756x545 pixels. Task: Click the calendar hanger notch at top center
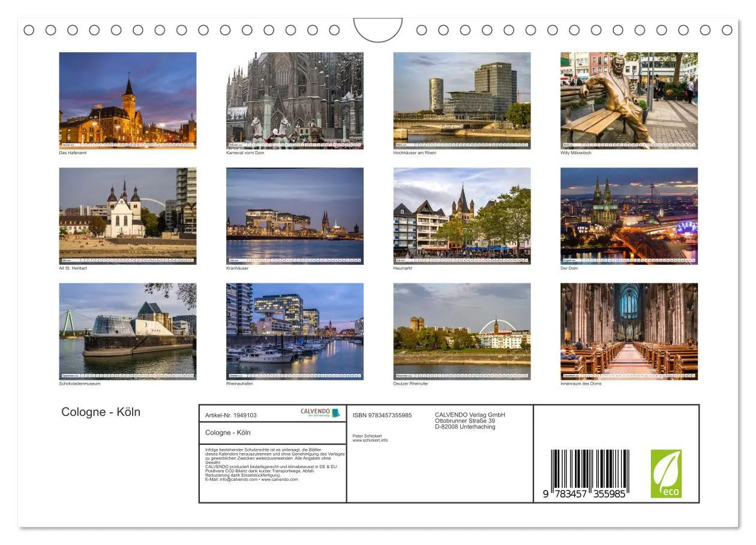coord(378,29)
